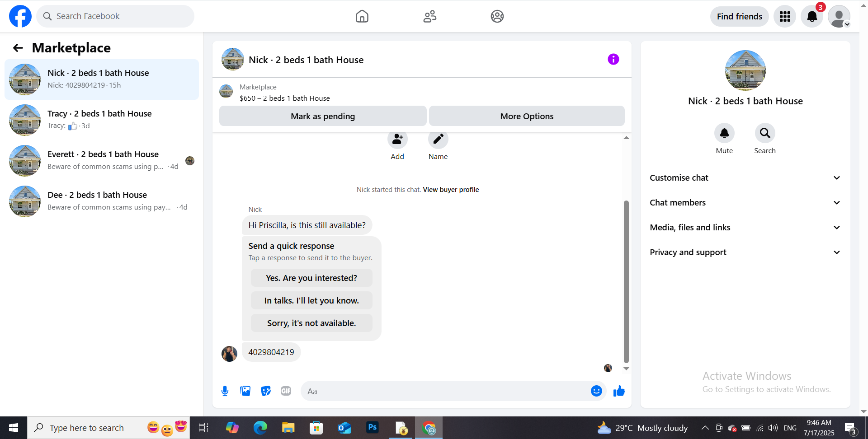This screenshot has width=868, height=439.
Task: Expand Media, files and links section
Action: pyautogui.click(x=745, y=228)
